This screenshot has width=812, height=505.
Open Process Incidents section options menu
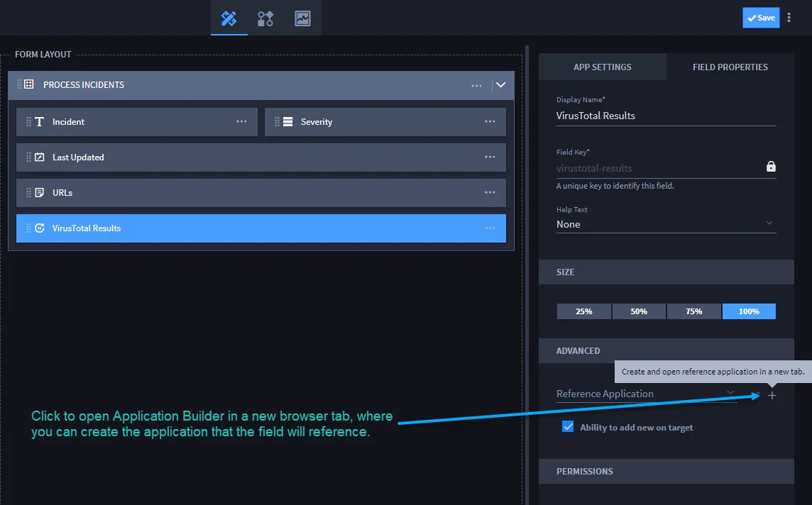coord(476,85)
